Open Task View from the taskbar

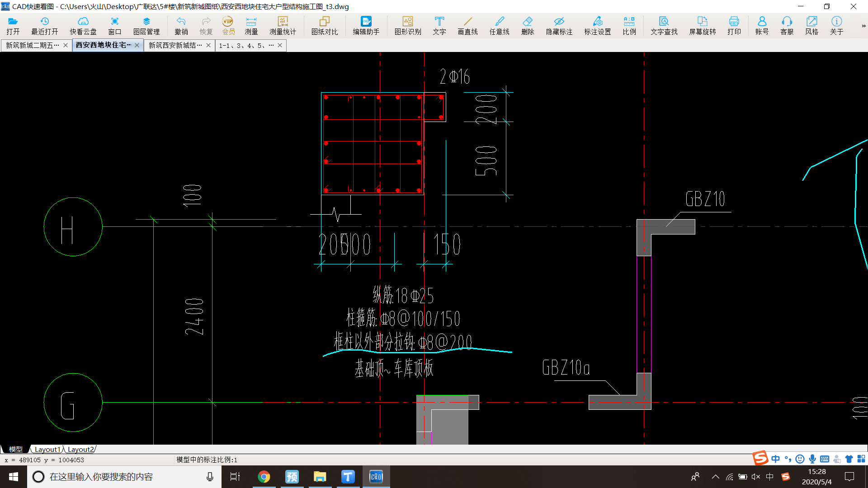click(x=235, y=477)
